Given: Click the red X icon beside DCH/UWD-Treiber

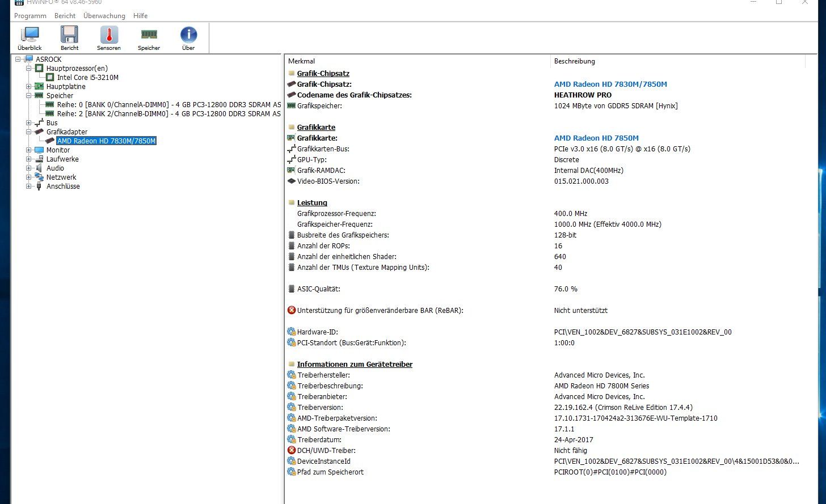Looking at the screenshot, I should (x=292, y=450).
